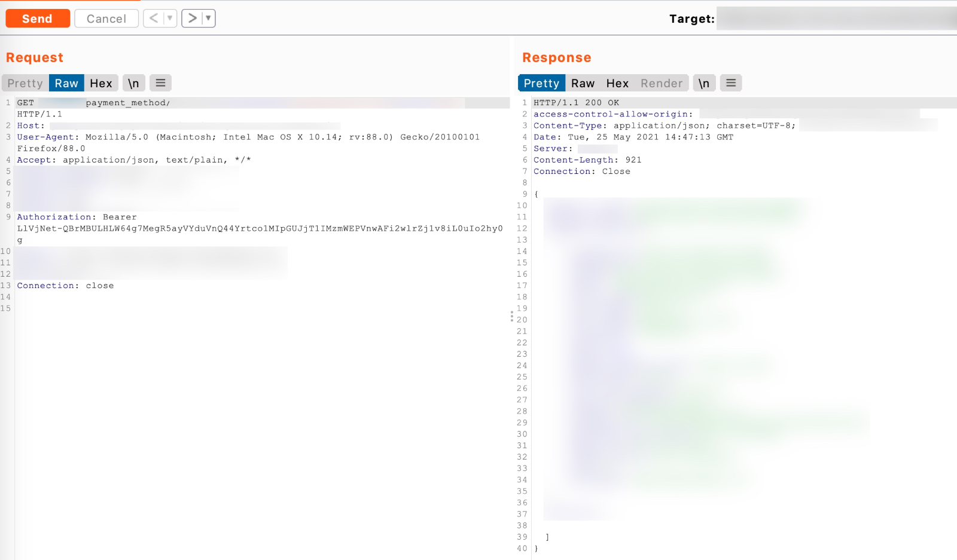Open Response panel hamburger options menu
This screenshot has width=957, height=560.
[731, 83]
